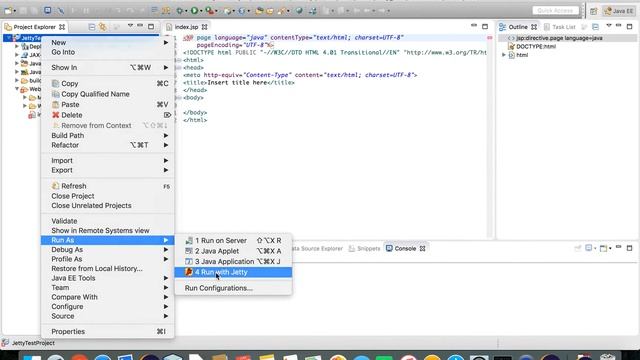The height and width of the screenshot is (360, 640).
Task: Select the Outline tab
Action: click(518, 27)
